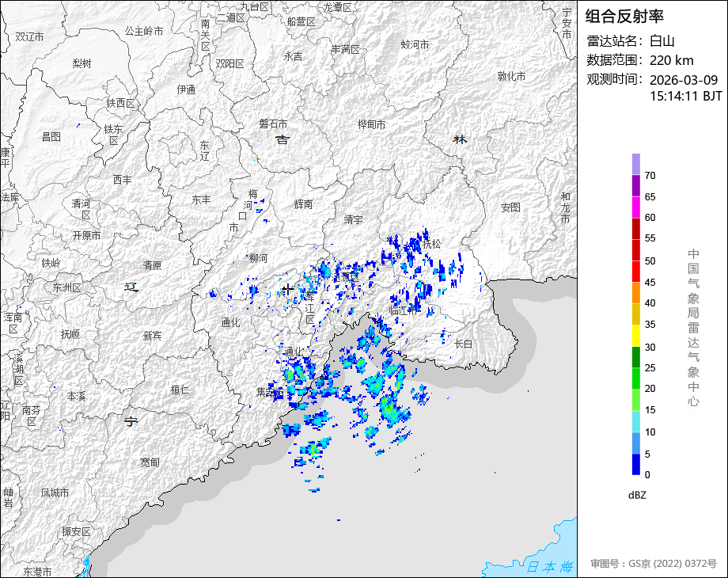Click the 2026-03-09 observation date

click(x=683, y=80)
